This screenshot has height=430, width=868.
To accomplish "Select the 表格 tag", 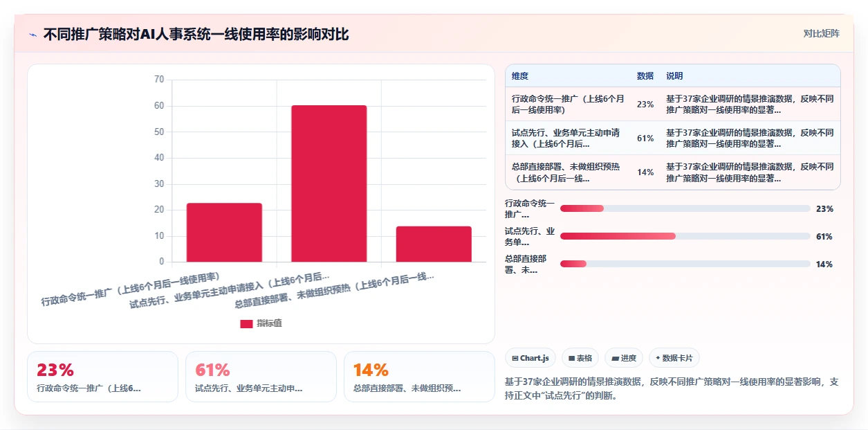I will (580, 358).
